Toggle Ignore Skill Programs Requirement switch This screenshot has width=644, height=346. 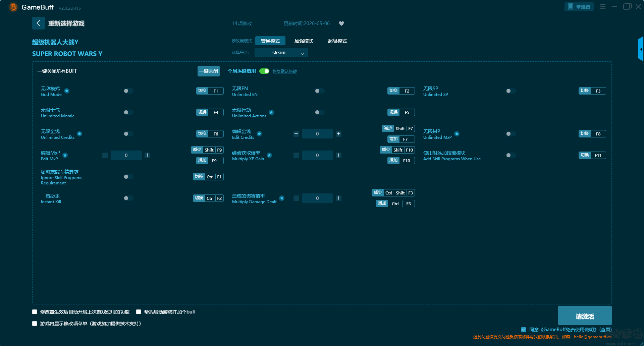coord(128,177)
